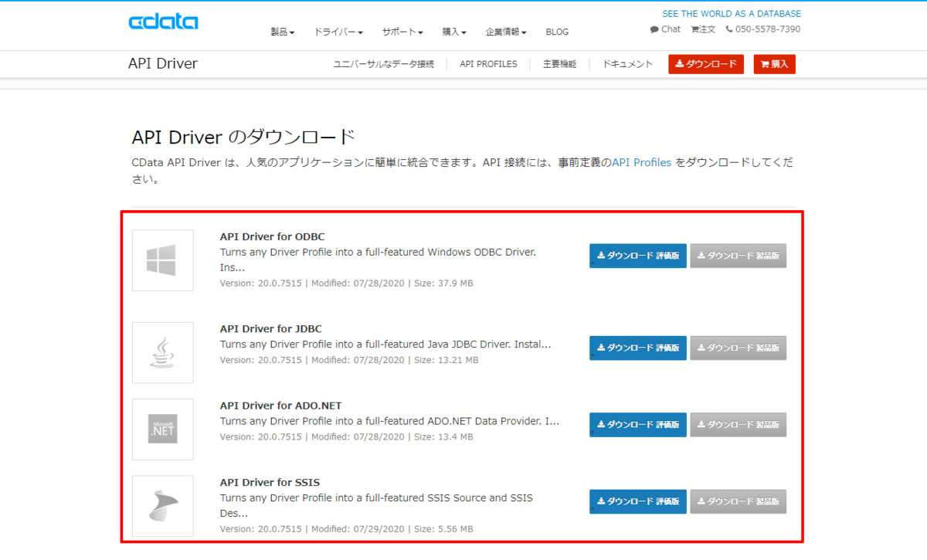Download SSIS 製品版 full version
927x560 pixels.
[x=739, y=501]
